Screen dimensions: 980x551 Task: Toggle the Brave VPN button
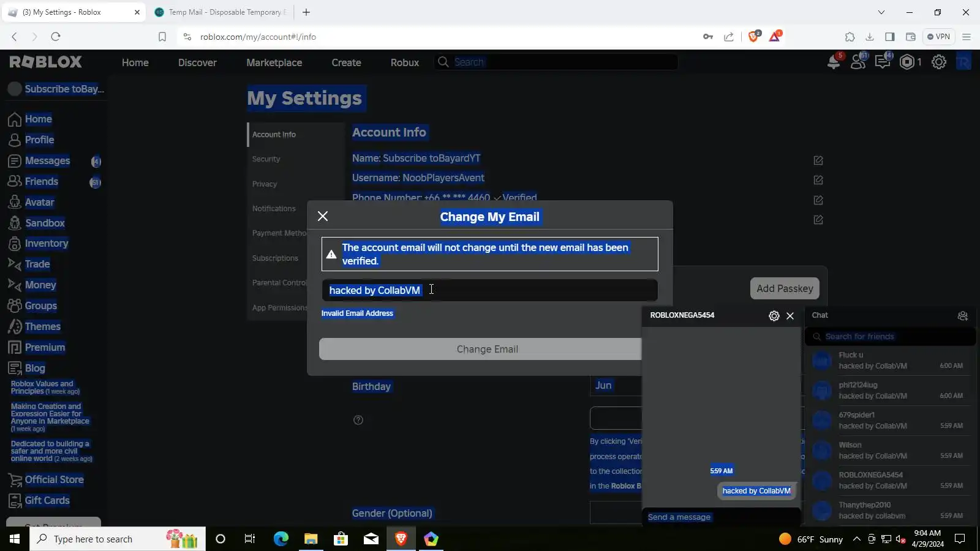pyautogui.click(x=938, y=37)
